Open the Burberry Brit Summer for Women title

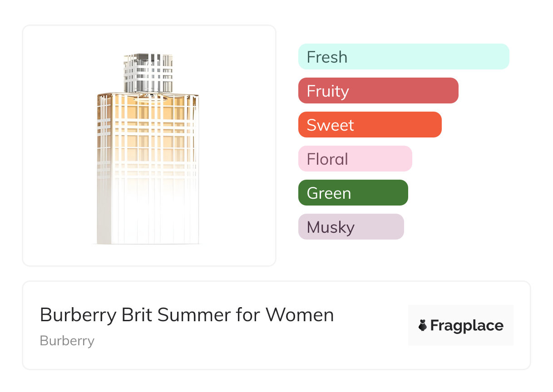tap(187, 315)
